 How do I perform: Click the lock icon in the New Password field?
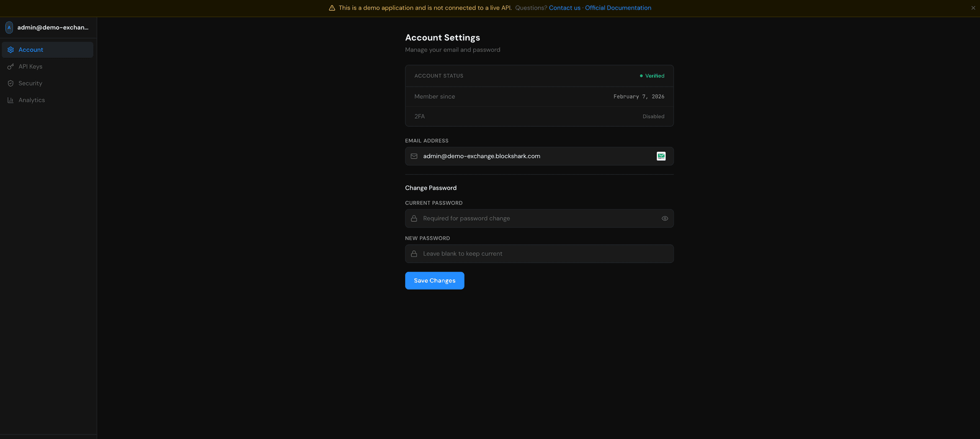pos(414,254)
